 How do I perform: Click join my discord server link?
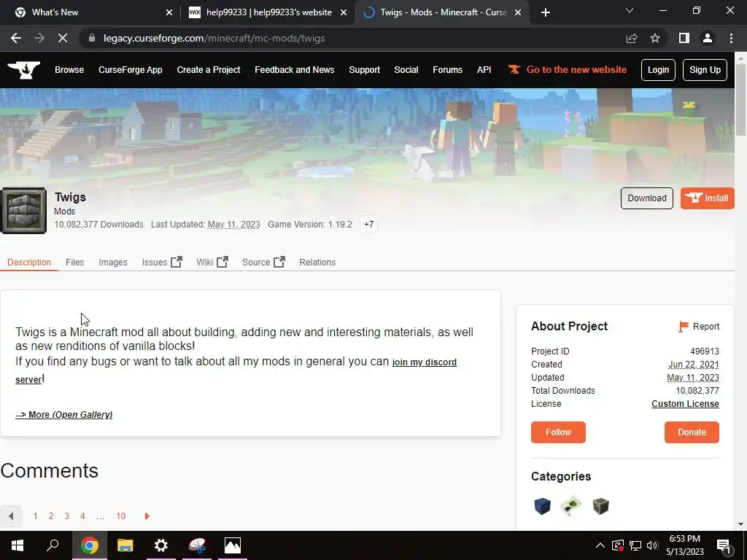pos(424,362)
